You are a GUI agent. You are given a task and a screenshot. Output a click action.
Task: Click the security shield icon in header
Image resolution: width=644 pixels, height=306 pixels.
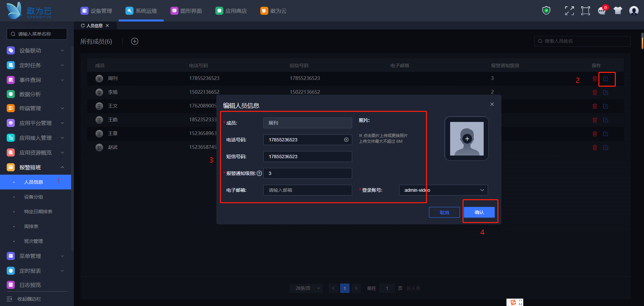[x=546, y=11]
